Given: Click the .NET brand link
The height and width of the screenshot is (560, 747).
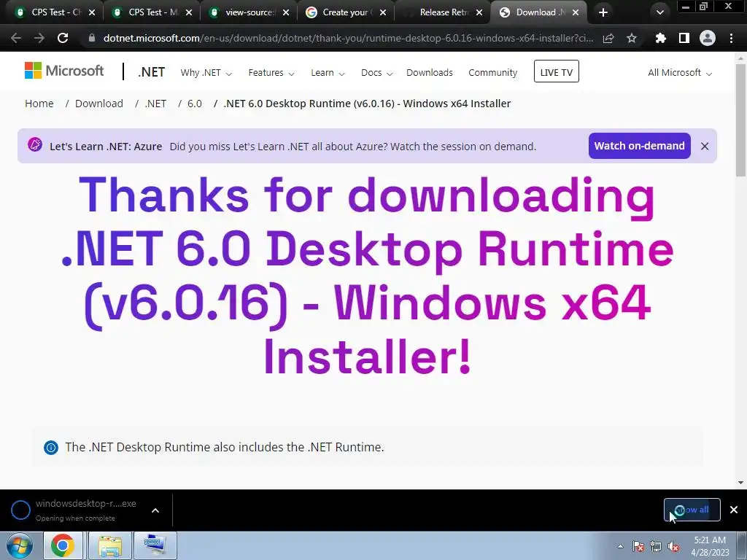Looking at the screenshot, I should [x=152, y=72].
